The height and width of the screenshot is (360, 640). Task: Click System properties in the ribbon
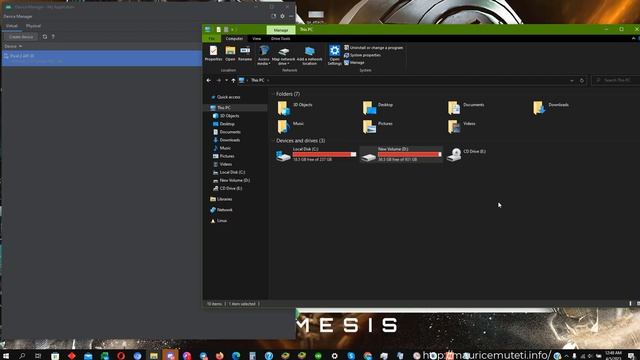point(362,55)
